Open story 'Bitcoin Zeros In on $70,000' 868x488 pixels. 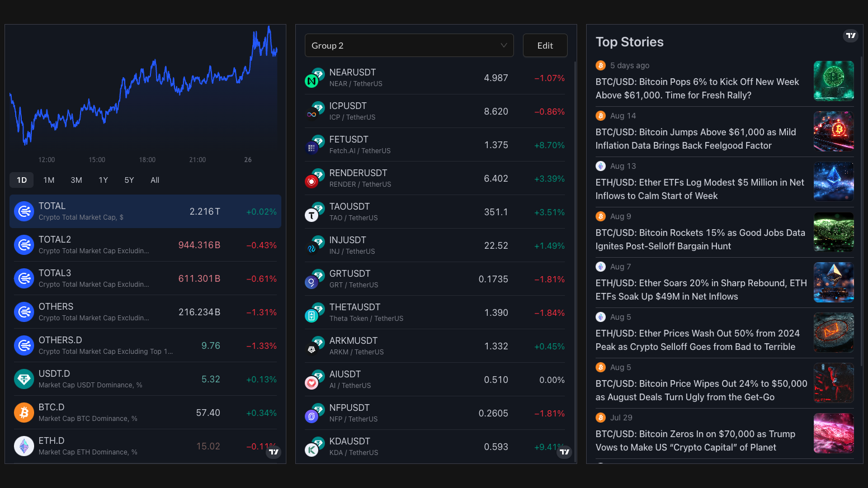point(696,440)
